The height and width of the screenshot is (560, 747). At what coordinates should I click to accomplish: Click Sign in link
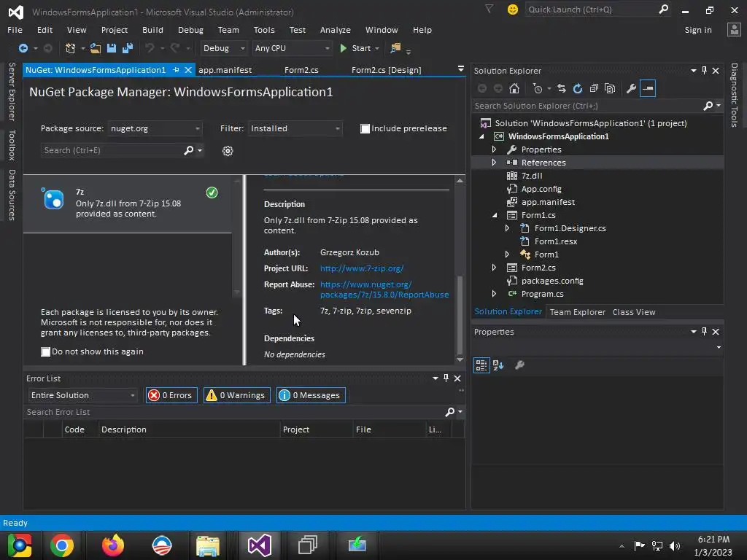click(x=698, y=30)
